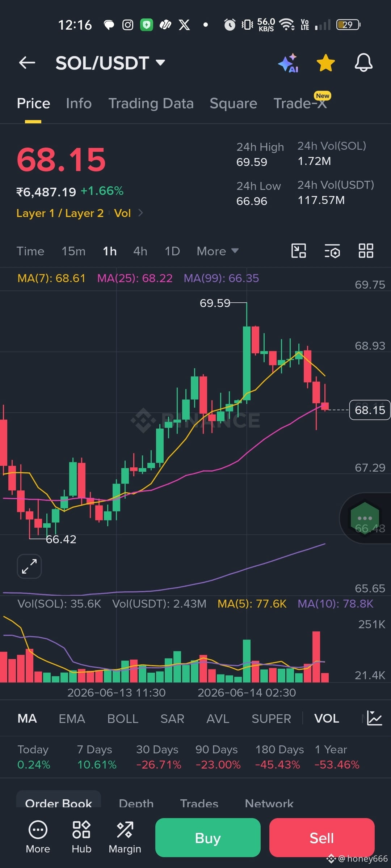Select the BOLL indicator
The image size is (391, 868).
pyautogui.click(x=123, y=718)
